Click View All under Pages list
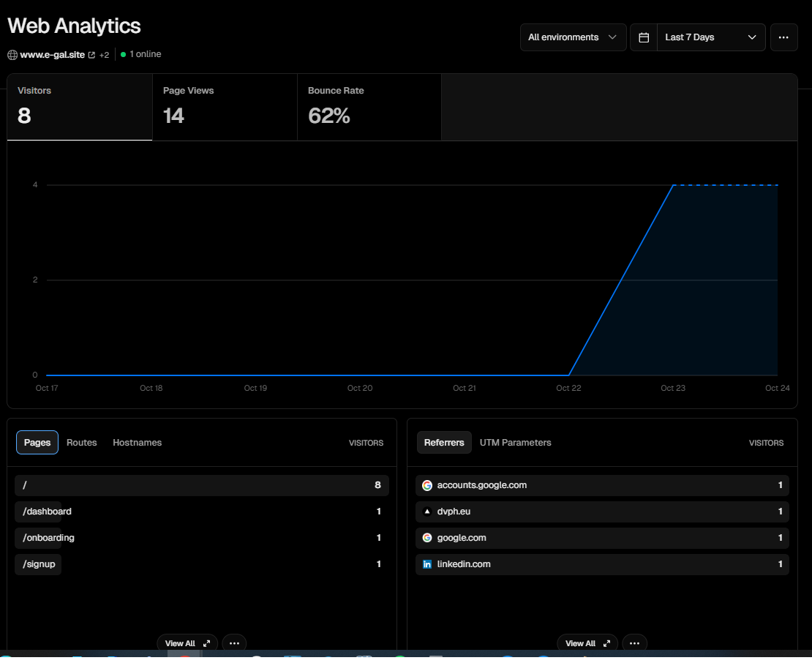 click(187, 643)
